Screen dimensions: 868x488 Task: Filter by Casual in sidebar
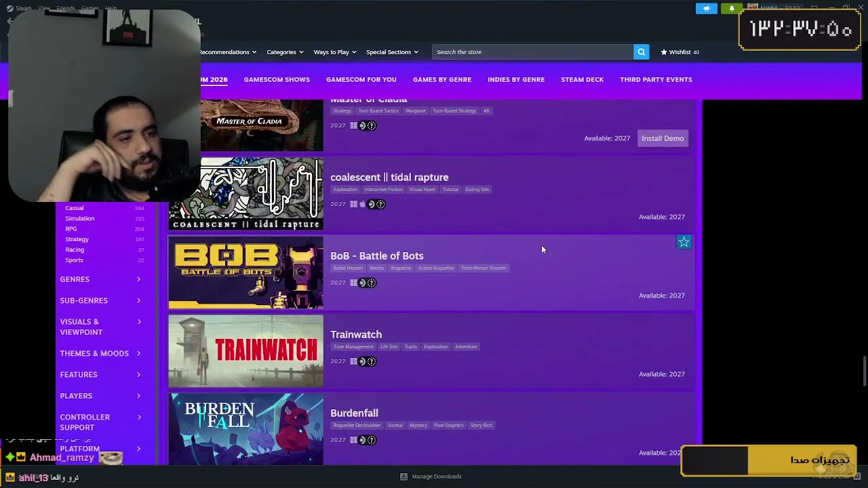pos(75,208)
